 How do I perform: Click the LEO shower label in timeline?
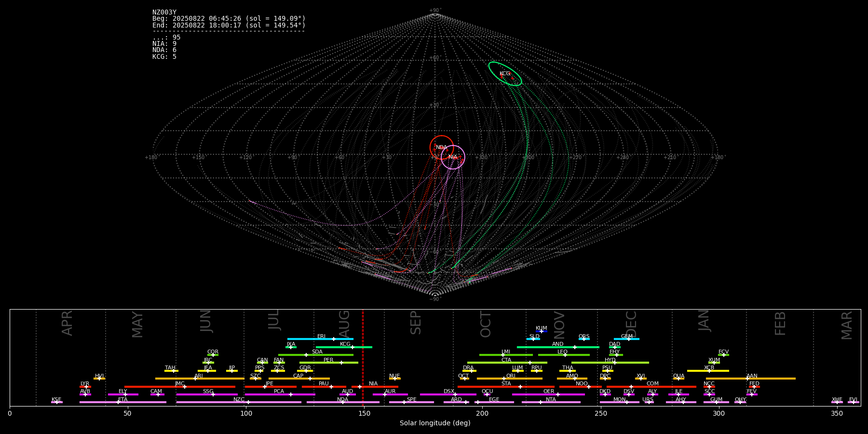pos(563,352)
